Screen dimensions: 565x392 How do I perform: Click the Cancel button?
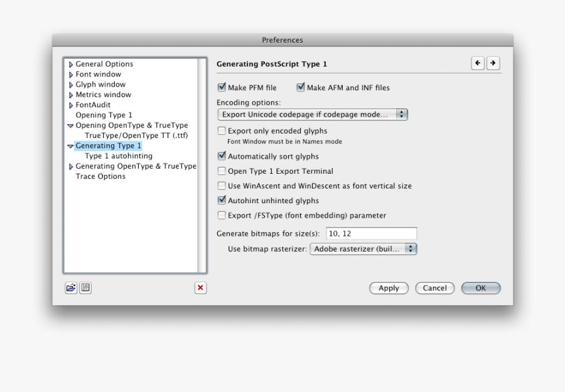[434, 288]
